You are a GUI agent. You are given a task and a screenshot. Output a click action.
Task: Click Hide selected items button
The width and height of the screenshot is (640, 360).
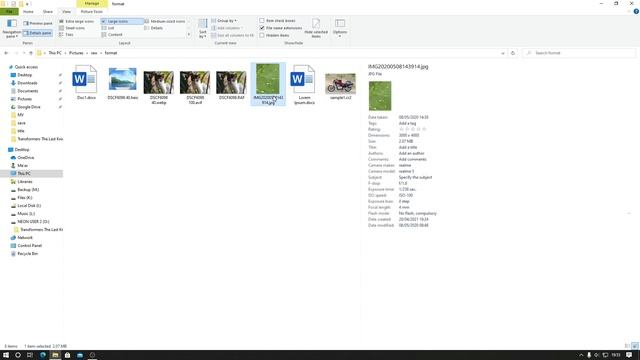tap(316, 29)
